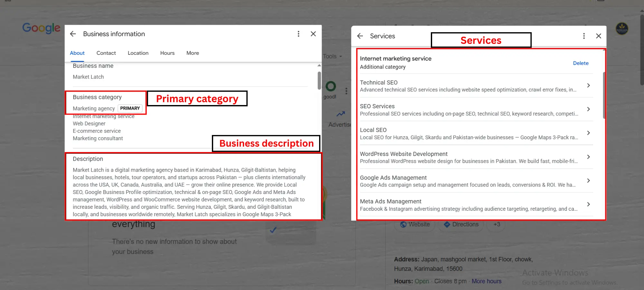Click the Web Designer category
The image size is (644, 290).
point(89,123)
